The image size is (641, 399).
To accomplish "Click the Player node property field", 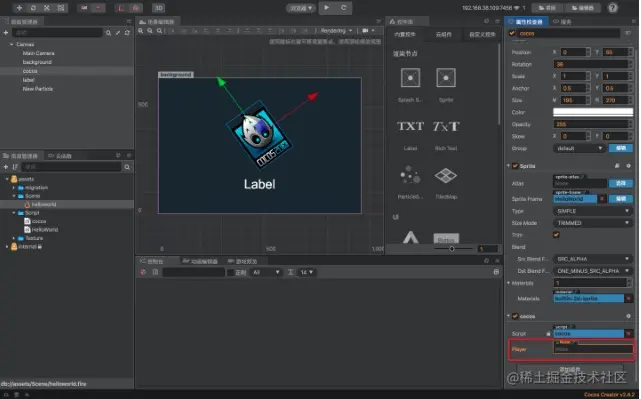I will pos(593,349).
